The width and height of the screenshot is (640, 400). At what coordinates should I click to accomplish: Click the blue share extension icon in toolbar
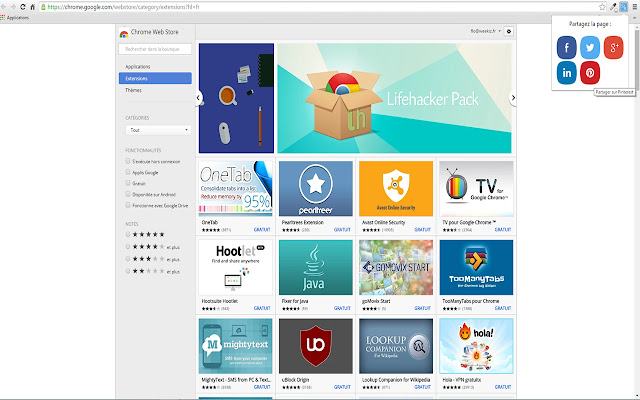coord(623,7)
